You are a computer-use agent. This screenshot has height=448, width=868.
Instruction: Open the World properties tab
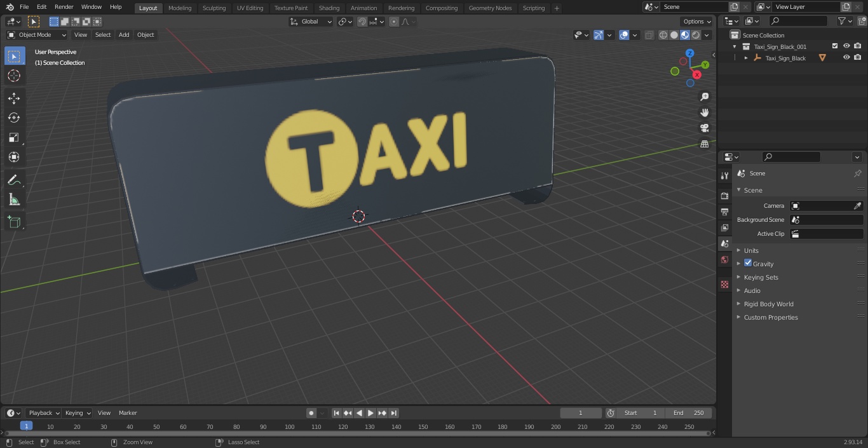724,259
